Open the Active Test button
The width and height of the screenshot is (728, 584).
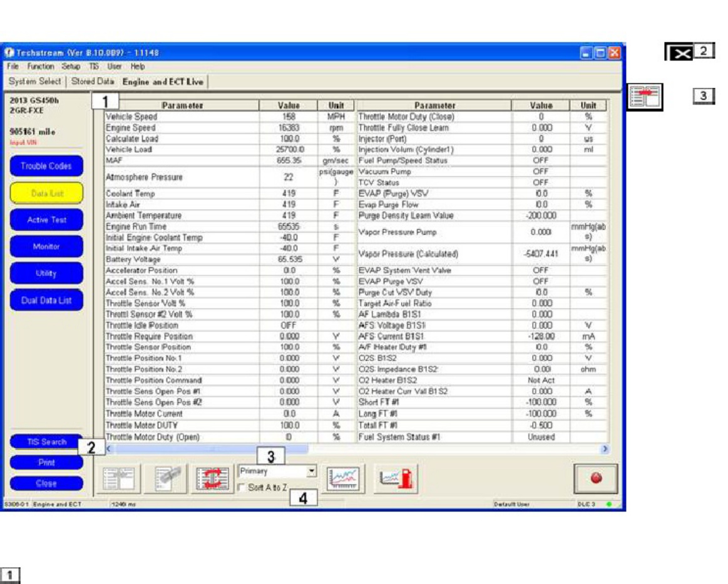coord(46,220)
